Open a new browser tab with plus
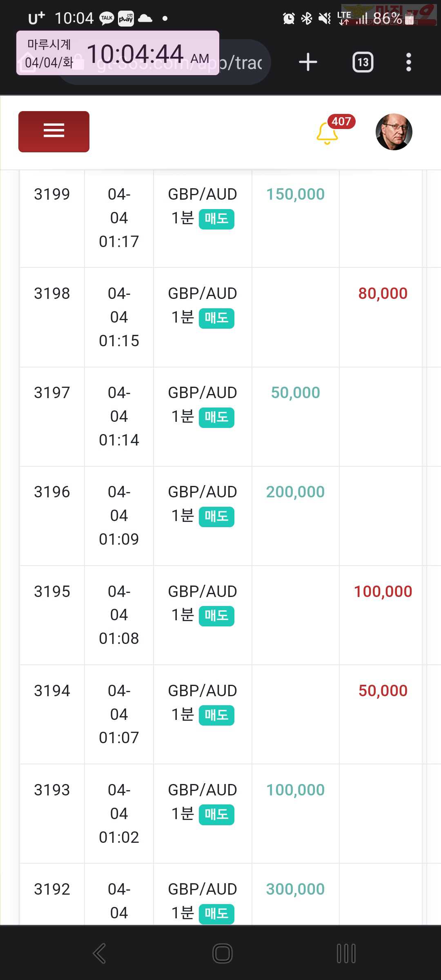 (308, 62)
